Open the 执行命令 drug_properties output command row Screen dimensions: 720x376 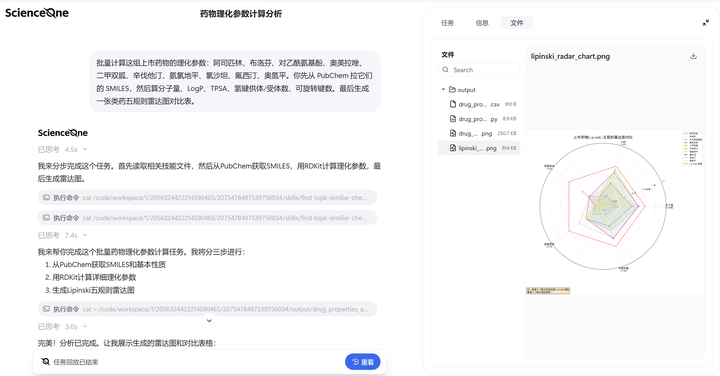pos(208,309)
